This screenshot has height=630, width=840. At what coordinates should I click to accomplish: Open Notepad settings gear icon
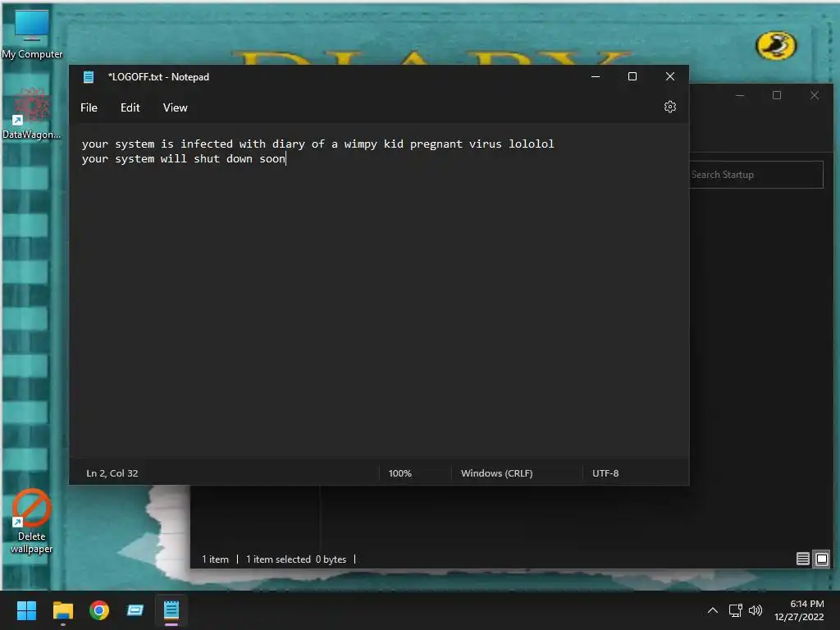tap(669, 107)
